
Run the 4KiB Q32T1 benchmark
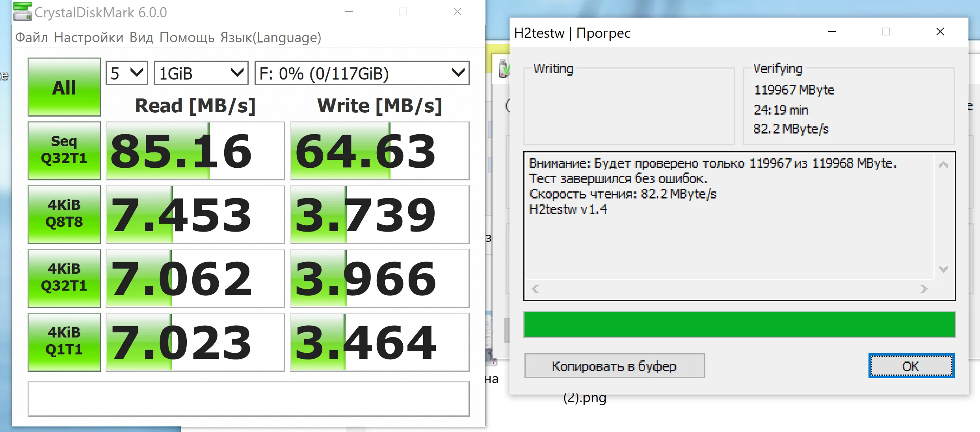[64, 278]
